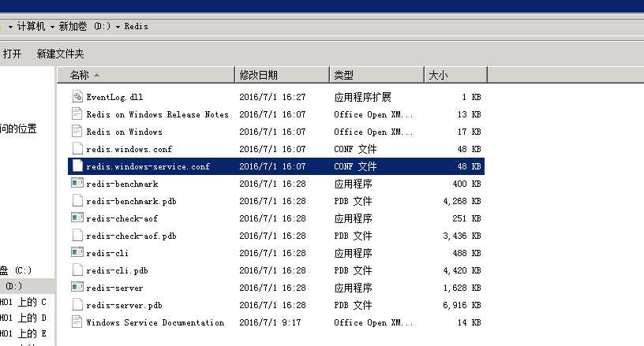Select the redis-check-aof.pdb file name
Screen dimensions: 644x346
click(x=131, y=236)
